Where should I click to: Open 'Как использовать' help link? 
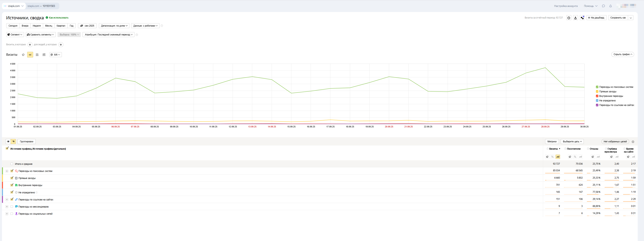(x=58, y=18)
